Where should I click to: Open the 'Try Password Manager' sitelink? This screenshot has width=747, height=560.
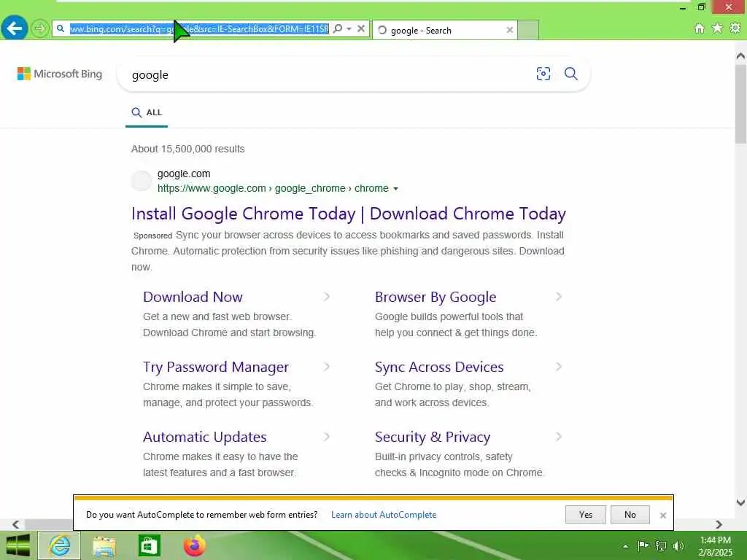pyautogui.click(x=216, y=367)
